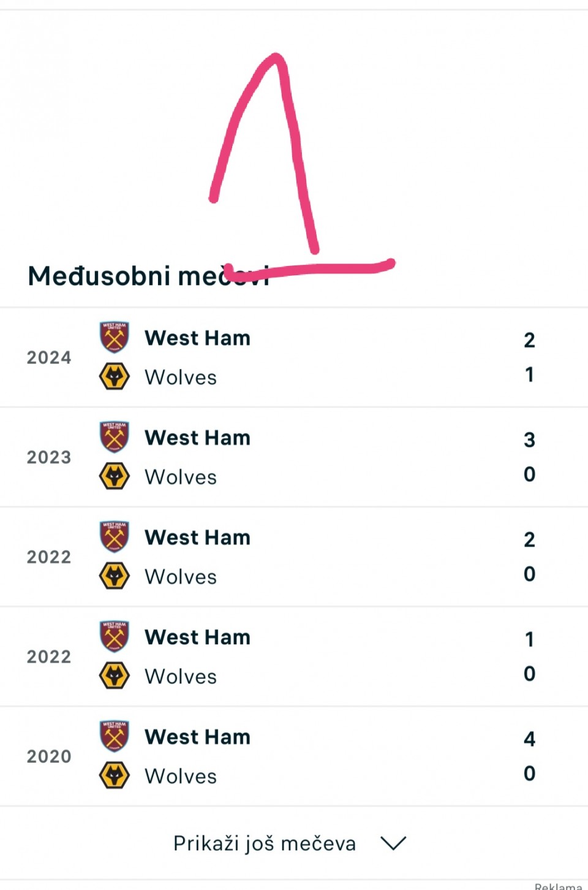Click Wolves crest in 2023 match

115,476
